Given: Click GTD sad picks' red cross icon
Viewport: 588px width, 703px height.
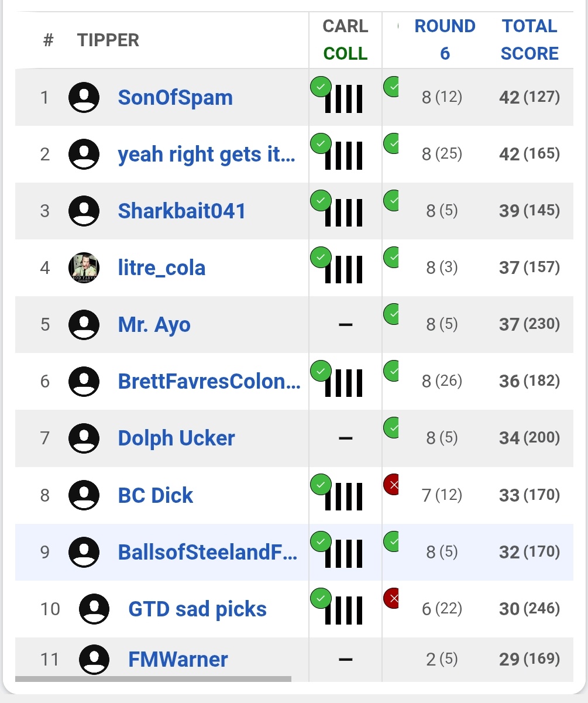Looking at the screenshot, I should point(391,599).
